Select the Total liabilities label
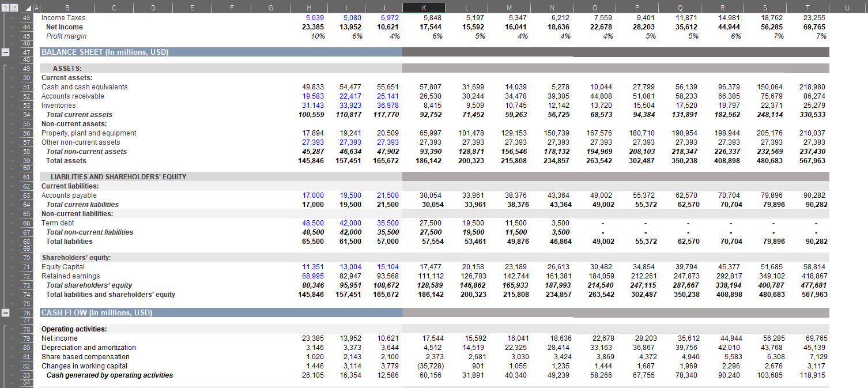Screen dimensions: 868x388 click(69, 242)
